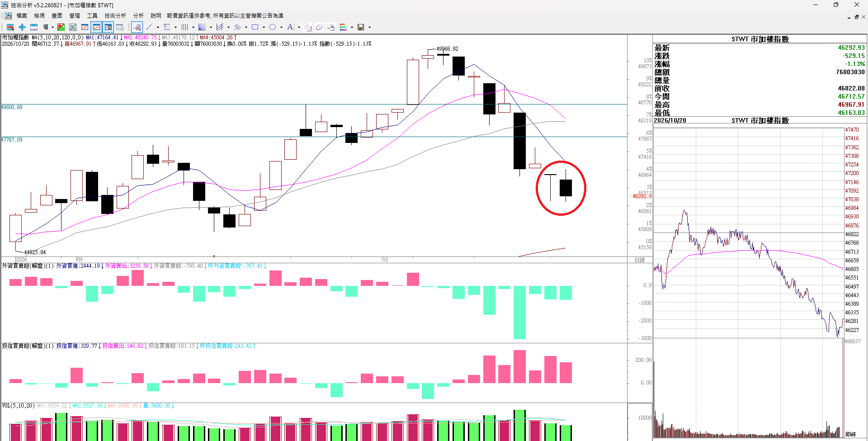Click the blue crosshair move icon
The width and height of the screenshot is (868, 441).
tap(22, 27)
